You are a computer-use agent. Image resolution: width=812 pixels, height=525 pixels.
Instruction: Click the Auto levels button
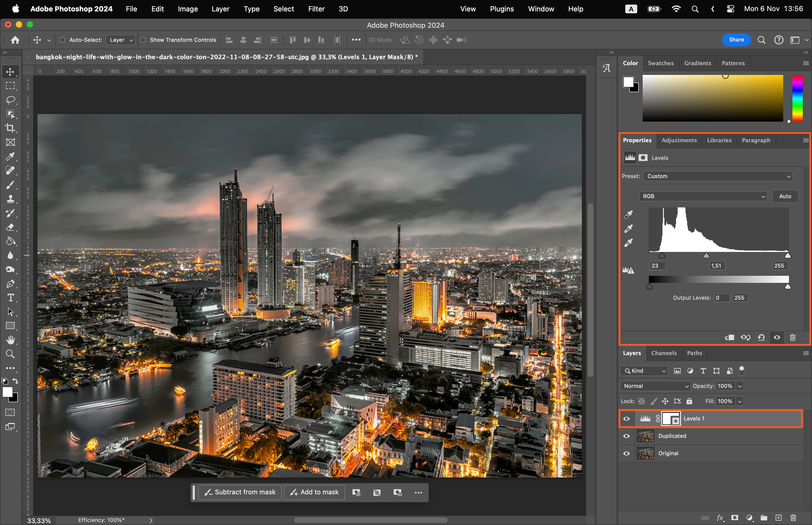(x=785, y=196)
